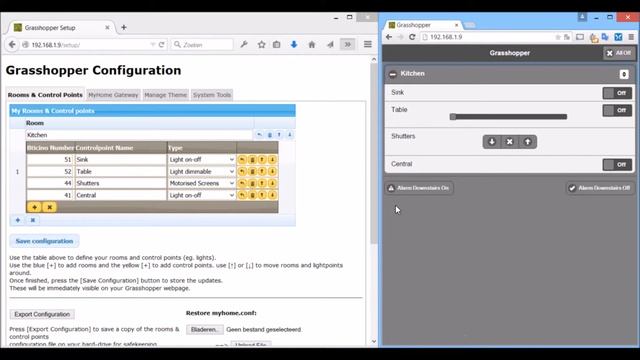Open the MyHome Gateway tab
Screen dimensions: 640x360
(113, 95)
